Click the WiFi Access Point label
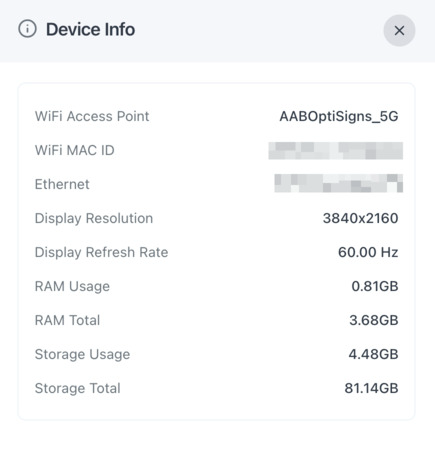This screenshot has height=450, width=435. coord(92,116)
